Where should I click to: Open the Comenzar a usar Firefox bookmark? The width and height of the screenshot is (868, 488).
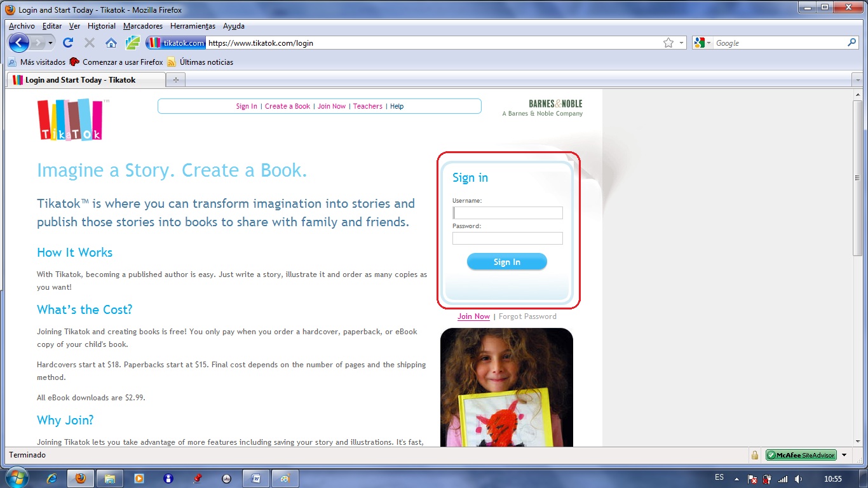pyautogui.click(x=116, y=62)
